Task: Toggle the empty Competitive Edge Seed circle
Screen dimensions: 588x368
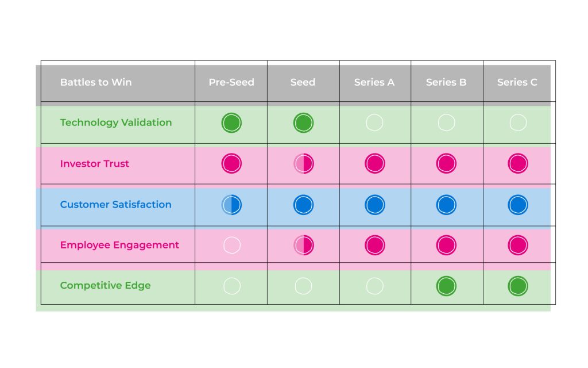Action: pyautogui.click(x=303, y=286)
